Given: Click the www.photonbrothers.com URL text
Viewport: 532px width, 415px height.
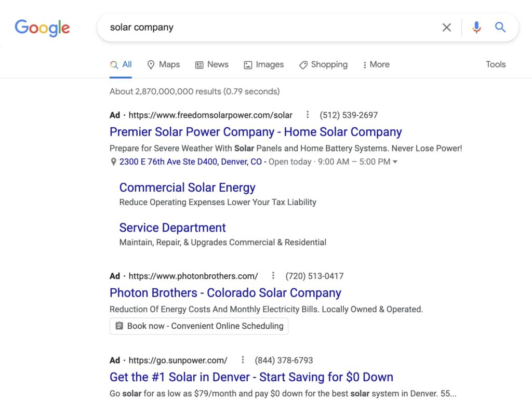Looking at the screenshot, I should click(193, 276).
